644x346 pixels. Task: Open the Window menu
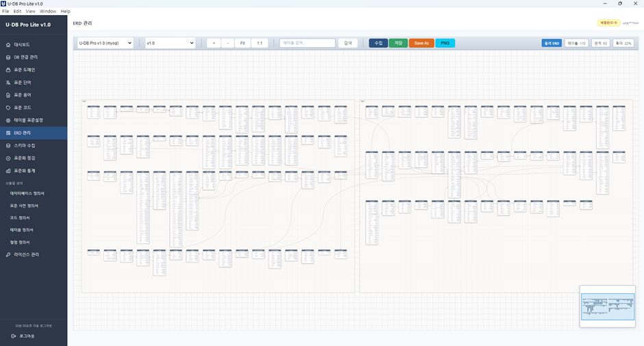[48, 11]
